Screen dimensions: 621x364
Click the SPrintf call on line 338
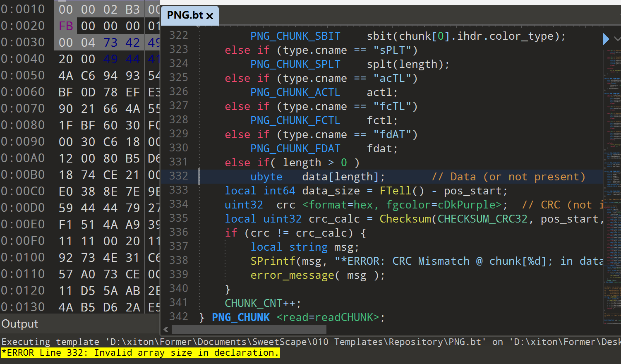[273, 261]
